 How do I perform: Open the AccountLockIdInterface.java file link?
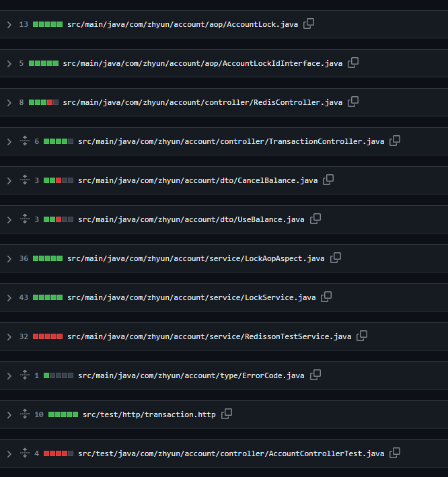tap(202, 63)
